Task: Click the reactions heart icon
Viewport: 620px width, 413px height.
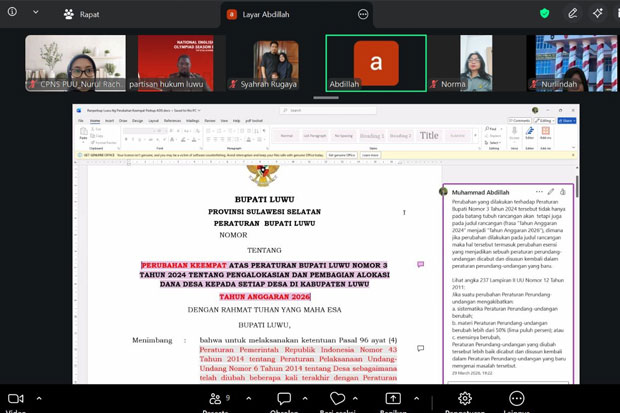Action: (337, 398)
